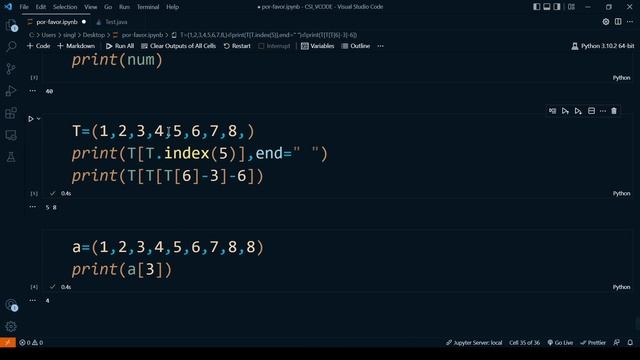This screenshot has width=640, height=360.
Task: Expand the run options chevron beside the cell
Action: 39,119
